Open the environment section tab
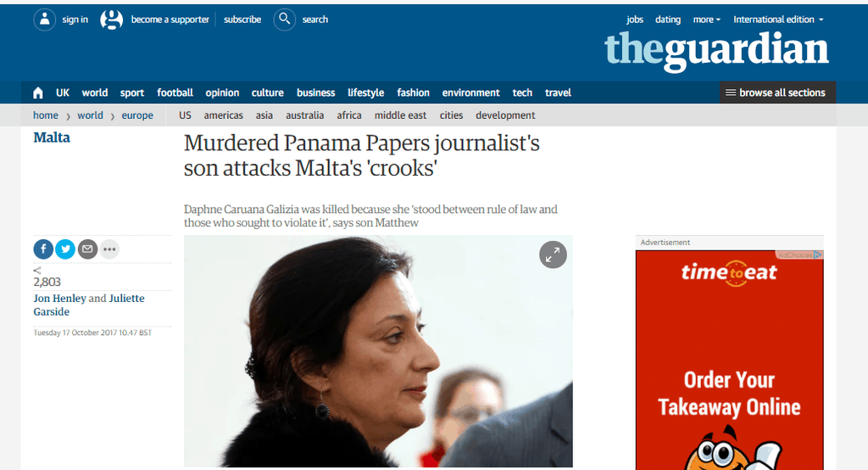Screen dimensions: 868x470 pos(470,92)
